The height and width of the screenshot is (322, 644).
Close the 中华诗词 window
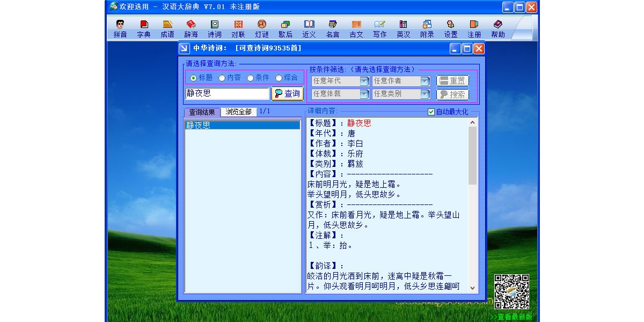click(x=479, y=49)
